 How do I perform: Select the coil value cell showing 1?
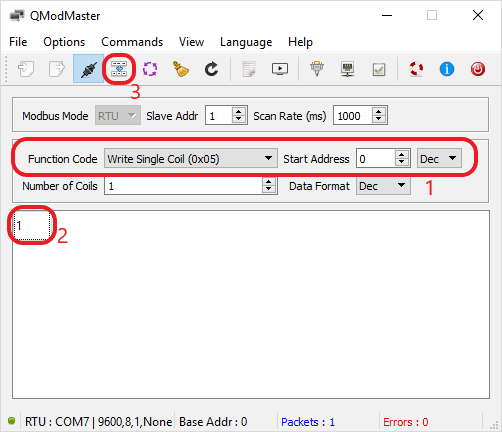(x=32, y=226)
